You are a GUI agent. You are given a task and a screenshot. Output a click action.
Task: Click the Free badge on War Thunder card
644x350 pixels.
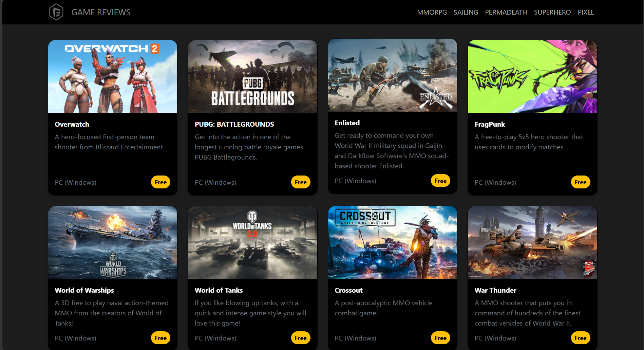coord(581,338)
